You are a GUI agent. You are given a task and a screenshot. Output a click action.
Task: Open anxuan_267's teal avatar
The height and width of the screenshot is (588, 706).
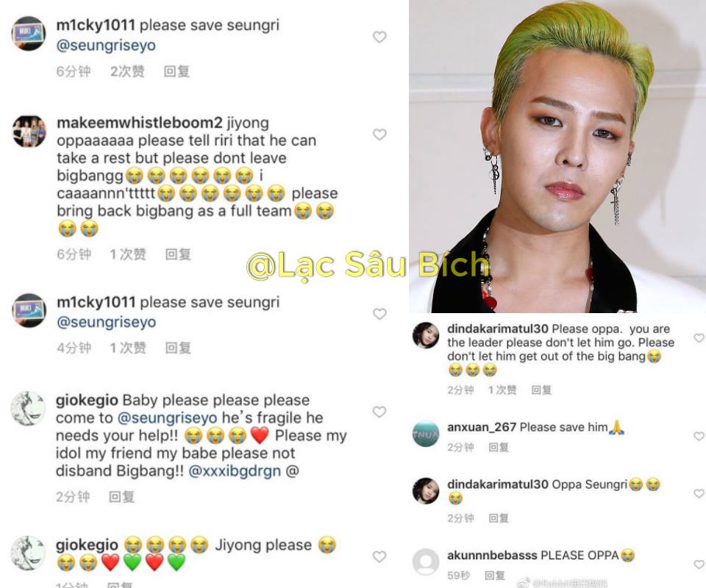tap(426, 434)
